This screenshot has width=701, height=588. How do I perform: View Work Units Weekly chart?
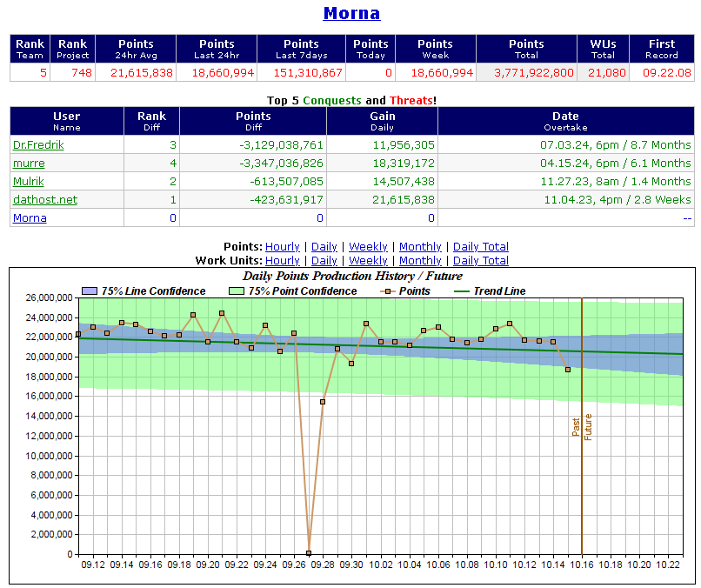368,261
